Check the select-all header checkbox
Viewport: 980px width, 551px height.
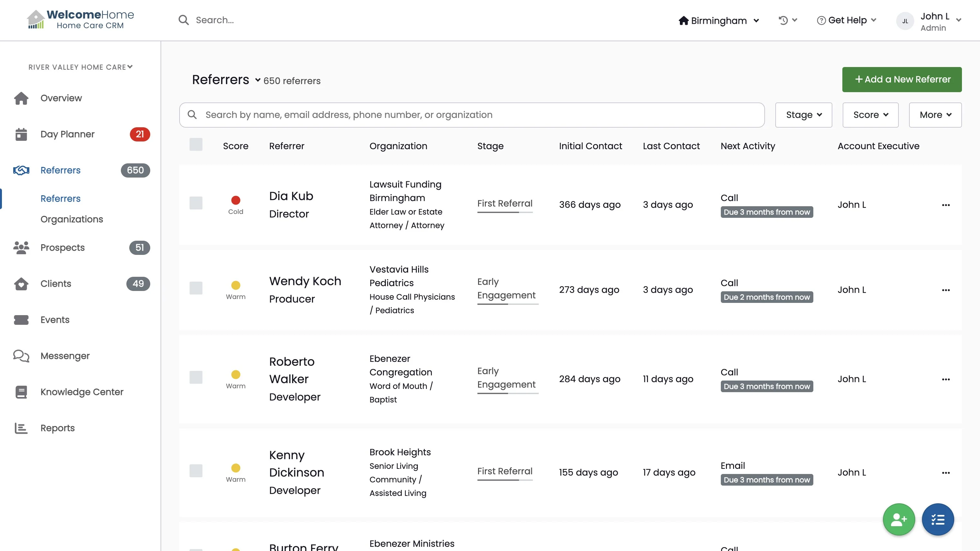196,145
